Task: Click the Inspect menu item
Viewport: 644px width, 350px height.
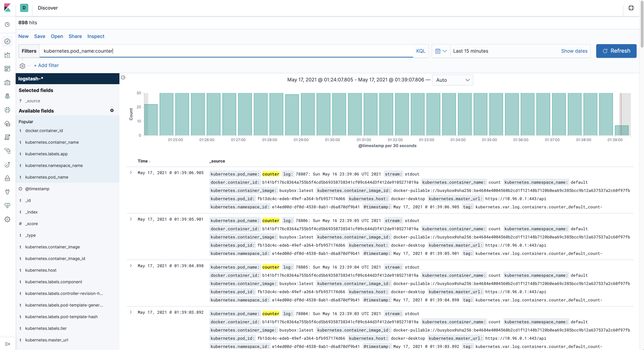Action: click(x=96, y=36)
